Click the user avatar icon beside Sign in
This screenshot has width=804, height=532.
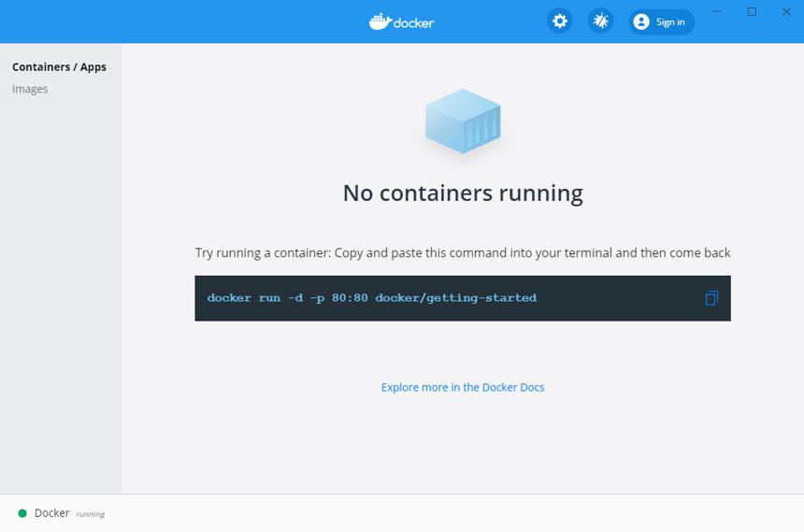coord(641,22)
